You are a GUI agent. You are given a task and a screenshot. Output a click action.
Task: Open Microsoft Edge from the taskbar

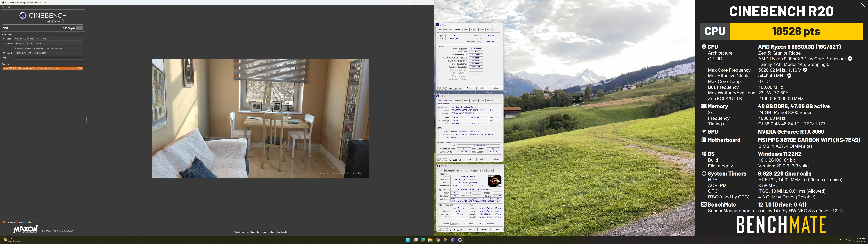click(x=423, y=240)
